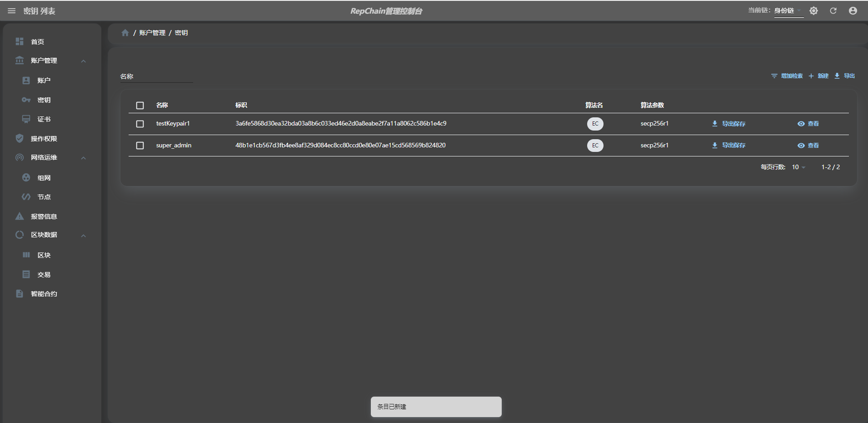The image size is (868, 423).
Task: Click the 账户 person icon in sidebar
Action: tap(26, 81)
